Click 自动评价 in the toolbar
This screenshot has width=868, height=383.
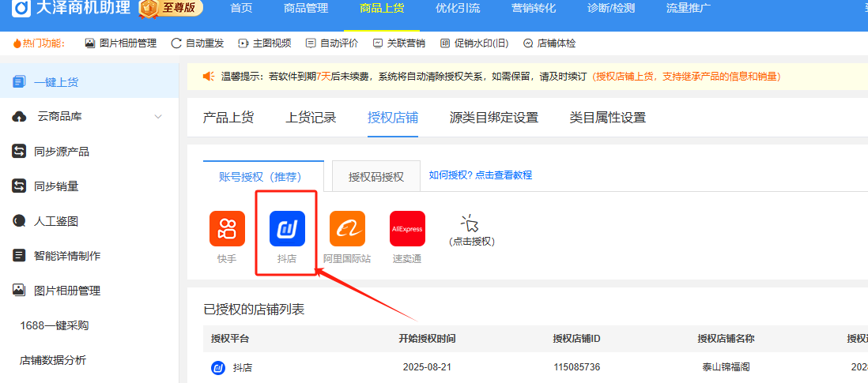click(x=332, y=43)
